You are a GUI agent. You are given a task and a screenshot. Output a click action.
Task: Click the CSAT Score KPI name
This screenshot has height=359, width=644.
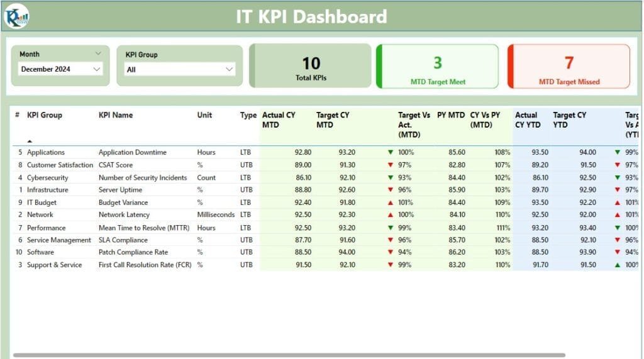pyautogui.click(x=116, y=165)
